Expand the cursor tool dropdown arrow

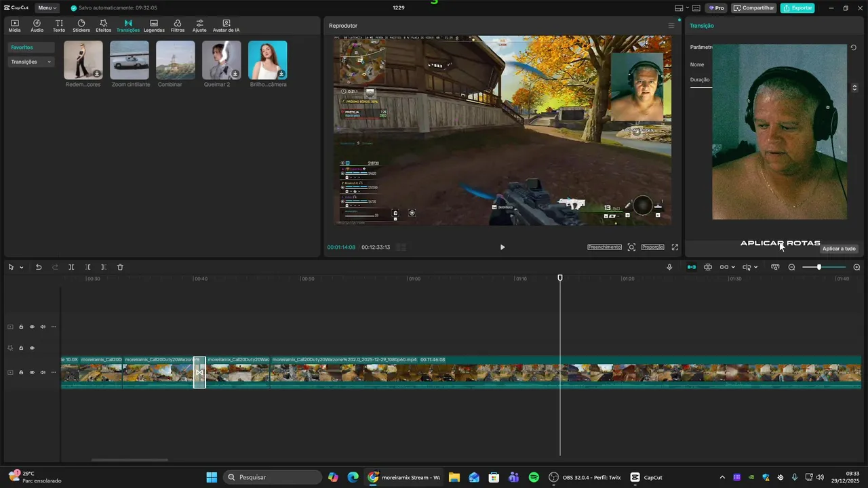pyautogui.click(x=21, y=267)
